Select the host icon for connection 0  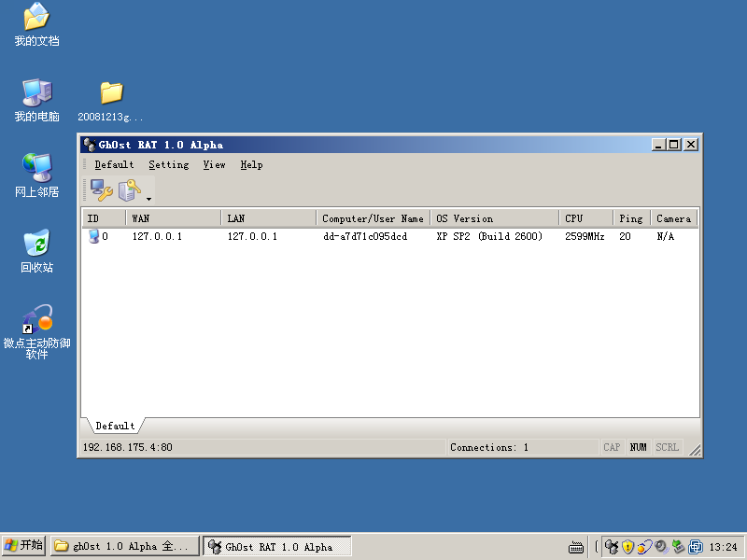[94, 236]
